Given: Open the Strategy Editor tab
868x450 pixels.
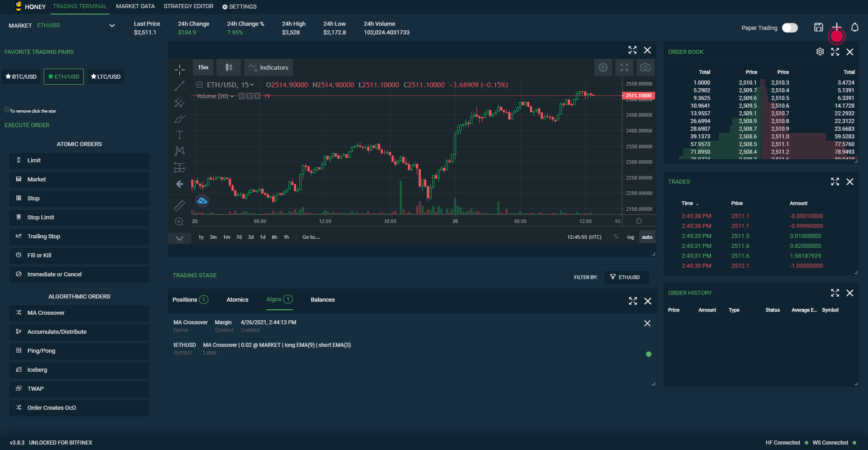Looking at the screenshot, I should tap(189, 6).
